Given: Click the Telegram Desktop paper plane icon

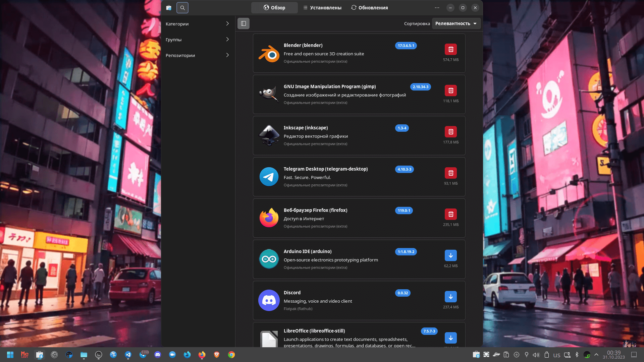Looking at the screenshot, I should [x=269, y=177].
